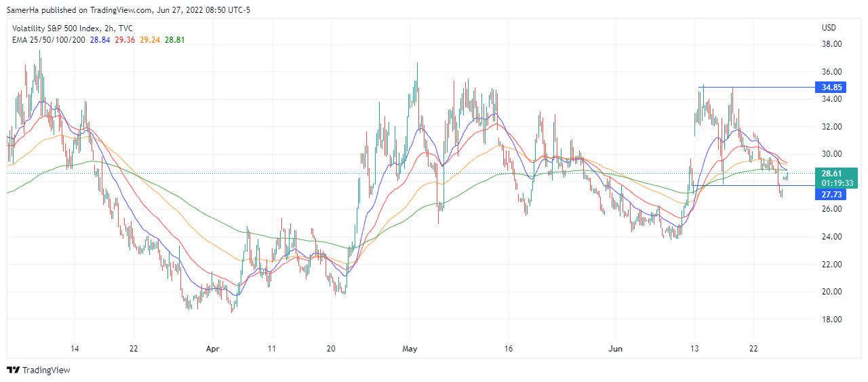Click the 24.00 price axis label

click(831, 237)
